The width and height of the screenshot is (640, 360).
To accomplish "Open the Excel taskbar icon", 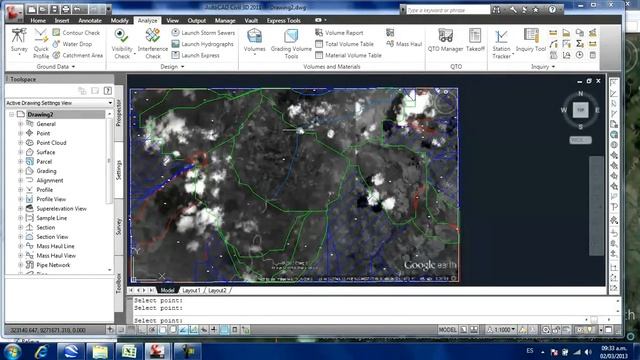I will click(x=129, y=351).
